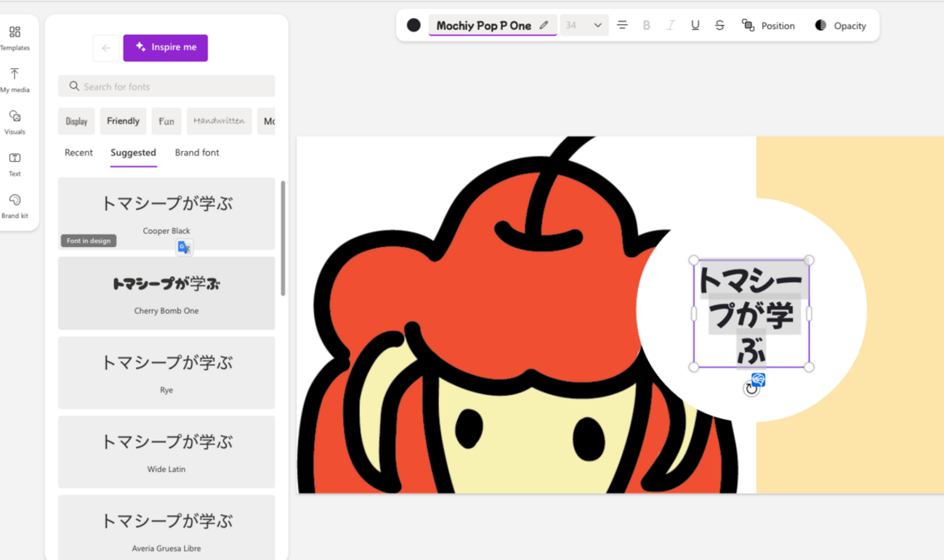Toggle italic formatting
This screenshot has width=944, height=560.
coord(671,25)
